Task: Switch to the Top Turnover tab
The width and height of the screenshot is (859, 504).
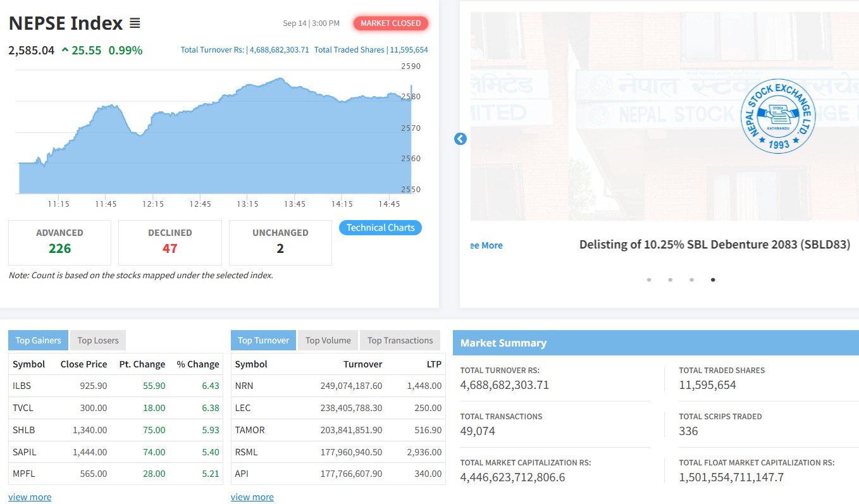Action: (263, 340)
